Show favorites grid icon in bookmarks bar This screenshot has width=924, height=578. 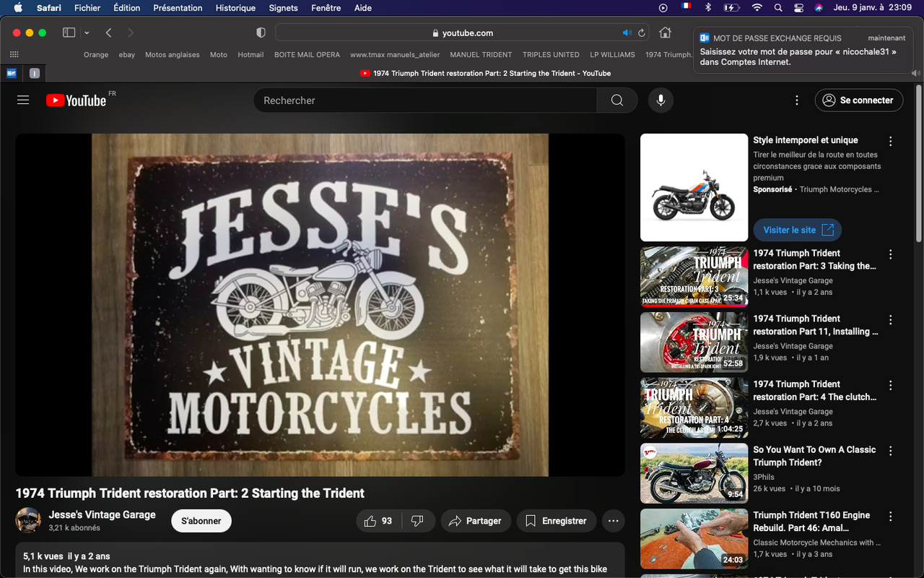point(14,54)
